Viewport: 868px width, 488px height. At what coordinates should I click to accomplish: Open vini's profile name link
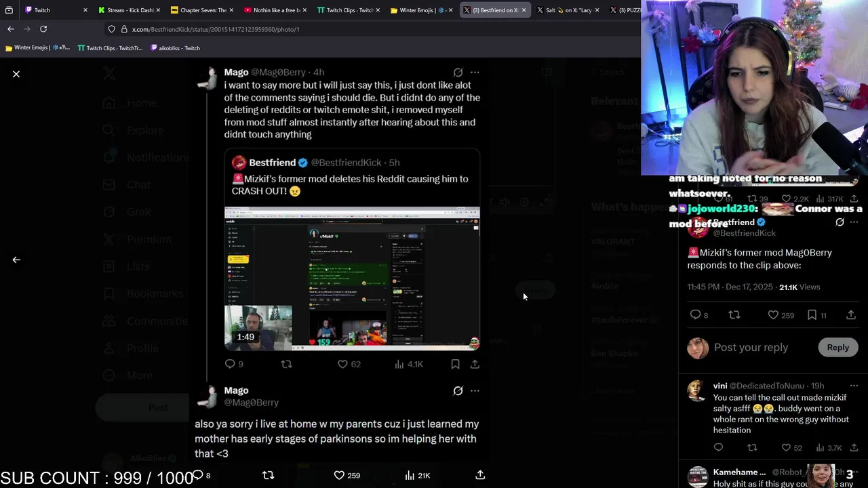[x=720, y=386]
